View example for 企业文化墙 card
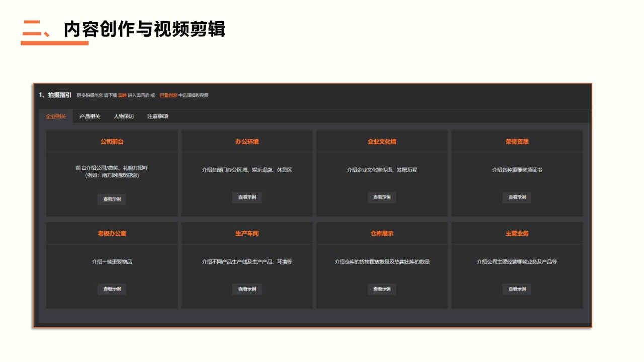This screenshot has width=644, height=362. click(382, 197)
